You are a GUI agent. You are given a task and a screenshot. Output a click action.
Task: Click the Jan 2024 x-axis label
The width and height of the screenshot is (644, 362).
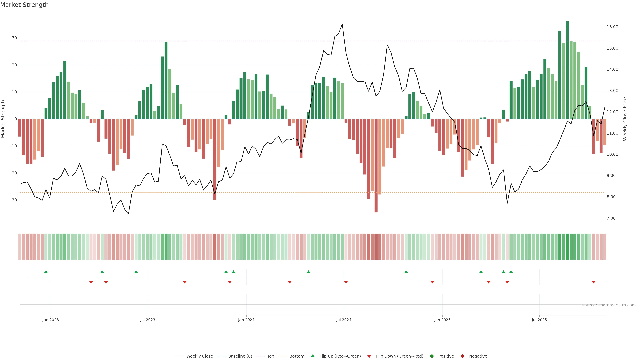[246, 320]
